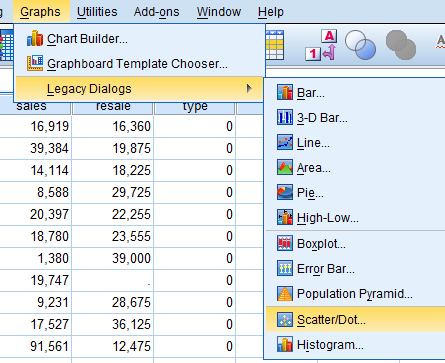Viewport: 445px width, 363px height.
Task: Click resale cell 29,725
Action: [x=113, y=192]
